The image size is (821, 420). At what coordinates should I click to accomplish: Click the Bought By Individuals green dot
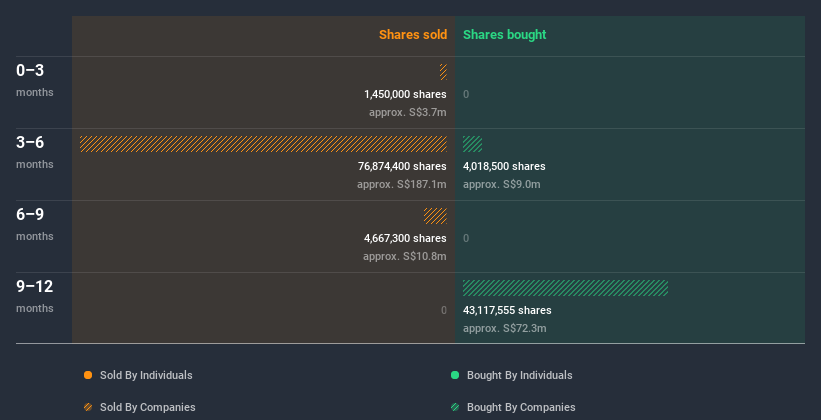pyautogui.click(x=455, y=375)
